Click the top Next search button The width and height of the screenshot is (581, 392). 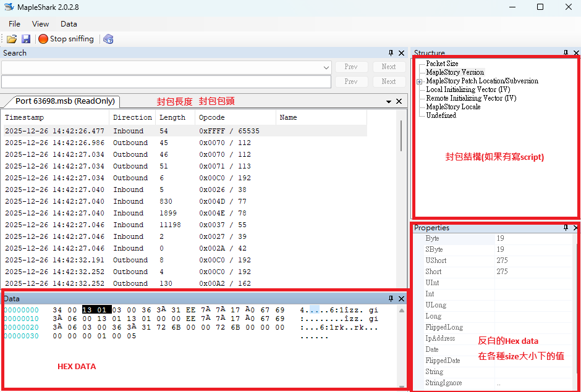(x=389, y=67)
